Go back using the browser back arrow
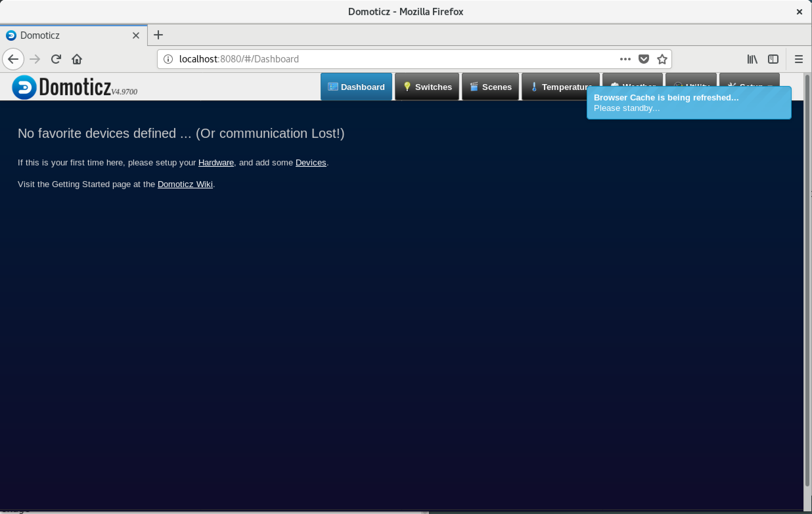The width and height of the screenshot is (812, 514). click(x=13, y=59)
